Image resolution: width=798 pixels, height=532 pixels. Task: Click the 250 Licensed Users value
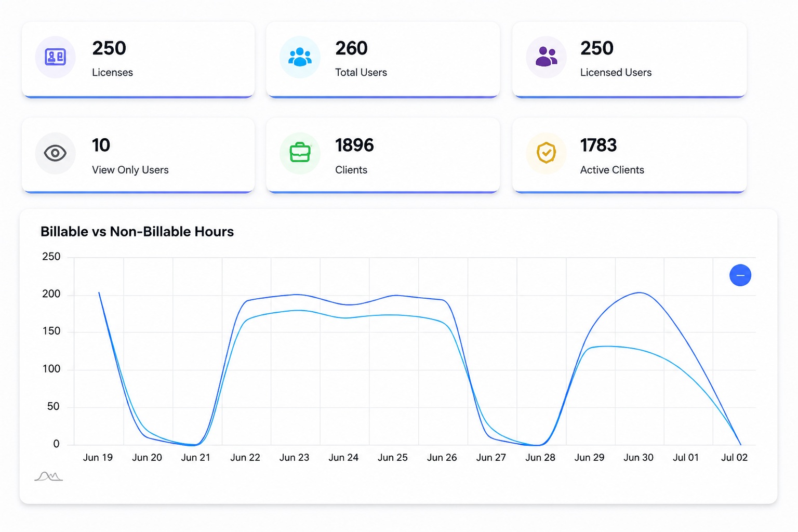(597, 48)
